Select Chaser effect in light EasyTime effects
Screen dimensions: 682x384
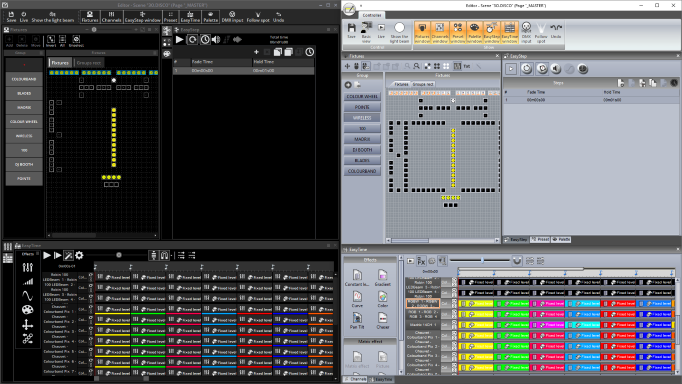[x=382, y=321]
